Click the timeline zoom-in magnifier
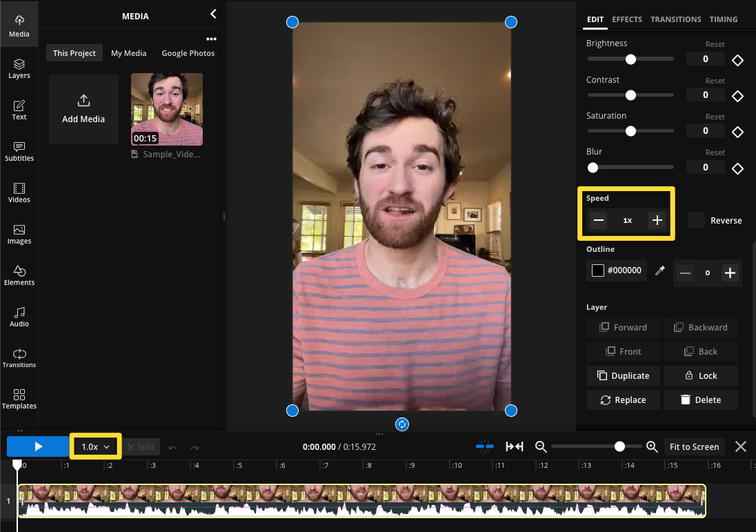Screen dimensions: 756x532 point(652,447)
